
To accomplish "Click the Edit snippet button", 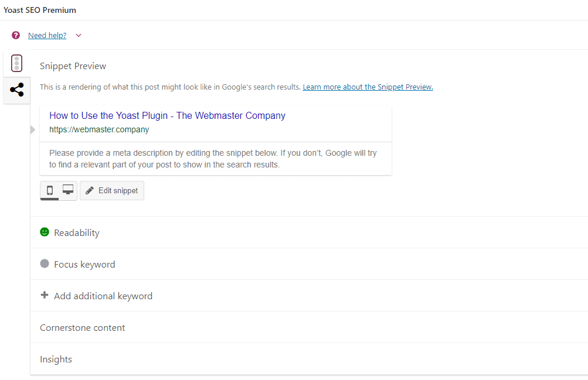I will (x=112, y=190).
